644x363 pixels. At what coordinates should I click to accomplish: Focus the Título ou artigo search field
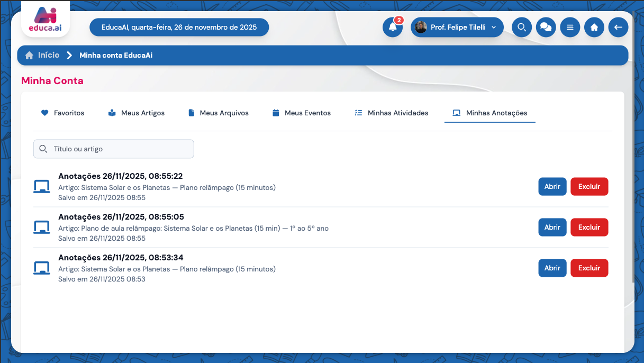[x=114, y=149]
